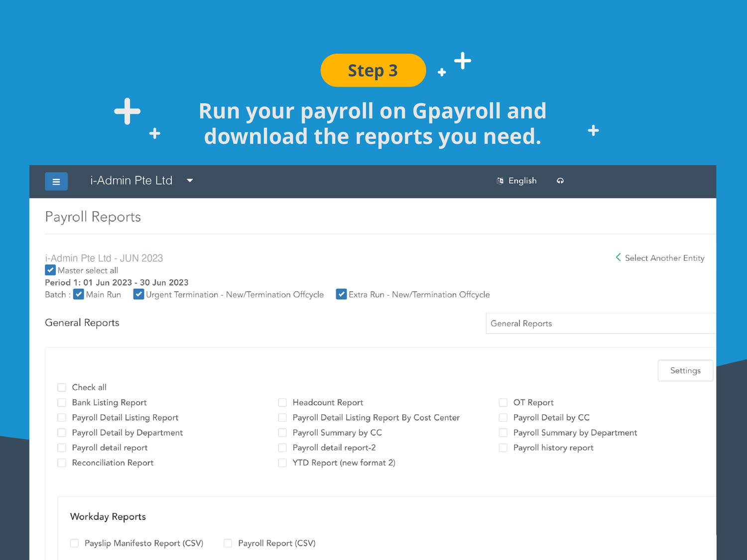This screenshot has height=560, width=747.
Task: Open support via the headset icon
Action: click(x=560, y=181)
